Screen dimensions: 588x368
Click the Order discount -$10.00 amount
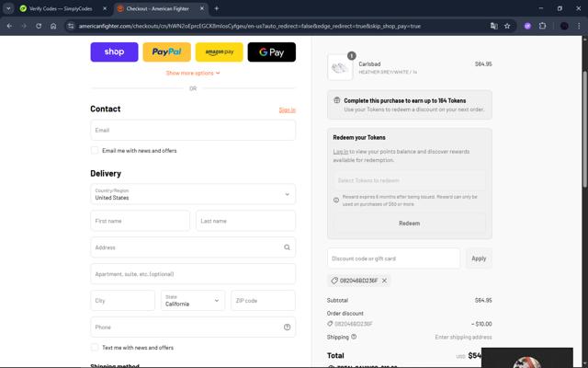(x=481, y=324)
